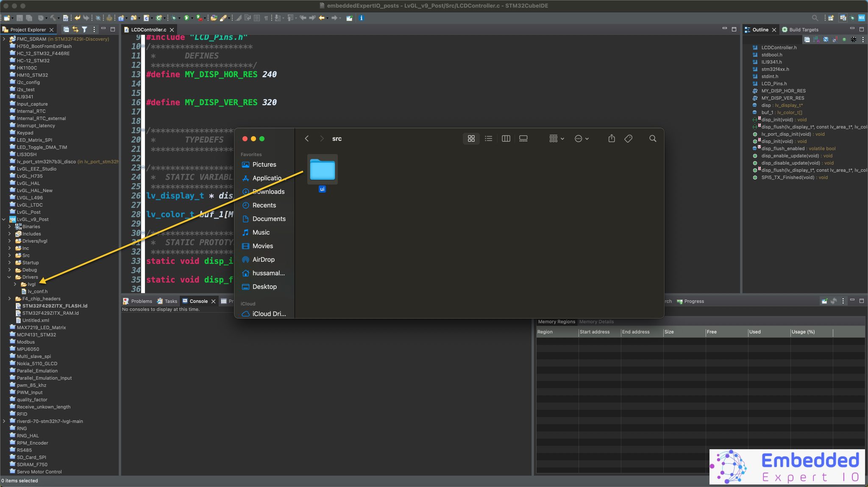868x487 pixels.
Task: Build the project using the hammer toolbar icon
Action: coord(52,18)
